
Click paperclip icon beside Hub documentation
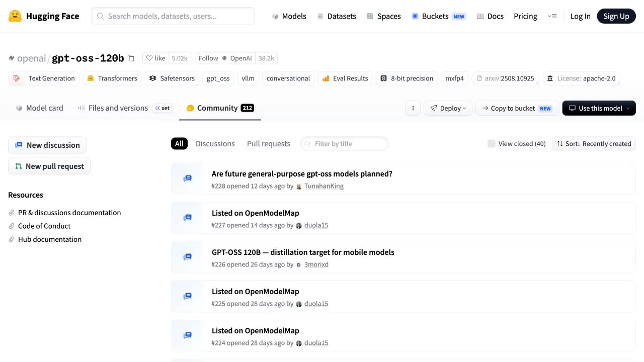(12, 239)
